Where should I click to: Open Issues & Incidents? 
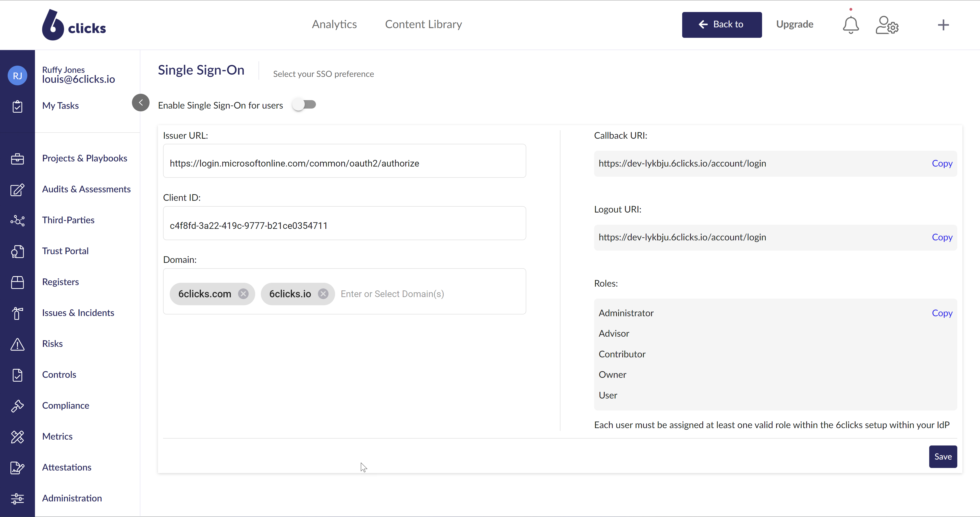[x=78, y=313]
